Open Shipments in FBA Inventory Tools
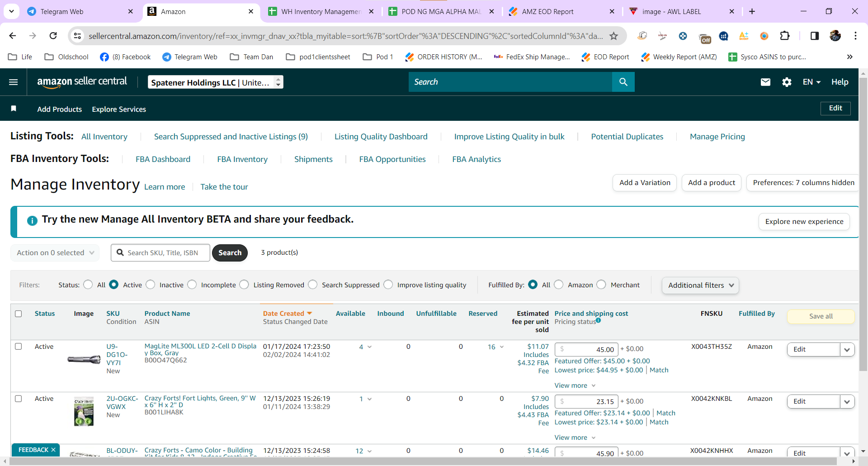 pyautogui.click(x=313, y=159)
